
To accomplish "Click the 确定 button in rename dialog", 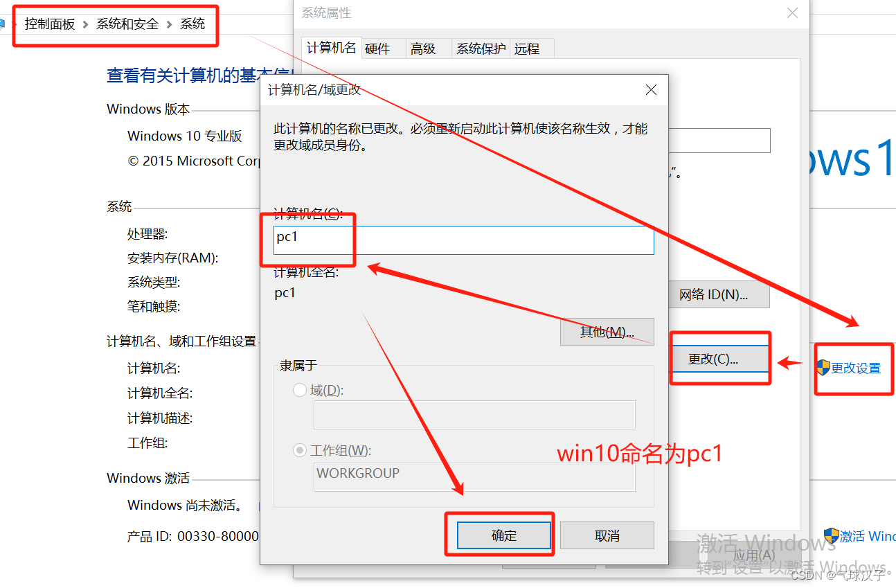I will (504, 535).
